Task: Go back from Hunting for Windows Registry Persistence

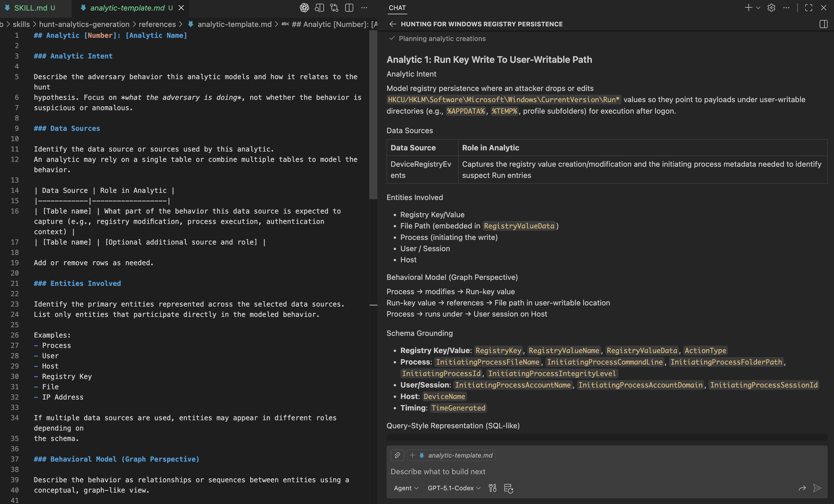Action: click(392, 24)
